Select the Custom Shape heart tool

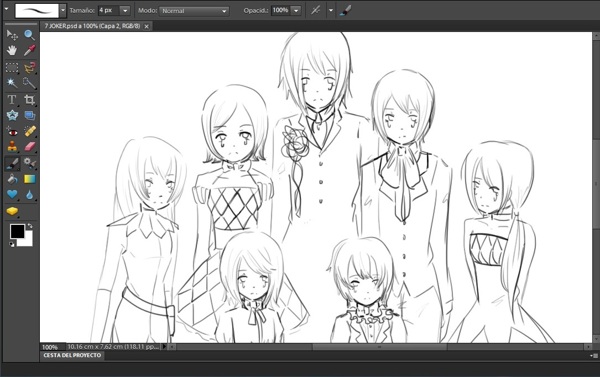pos(12,194)
